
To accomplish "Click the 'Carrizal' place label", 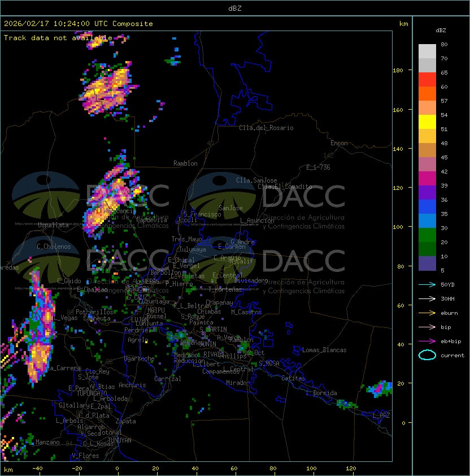I will [167, 379].
